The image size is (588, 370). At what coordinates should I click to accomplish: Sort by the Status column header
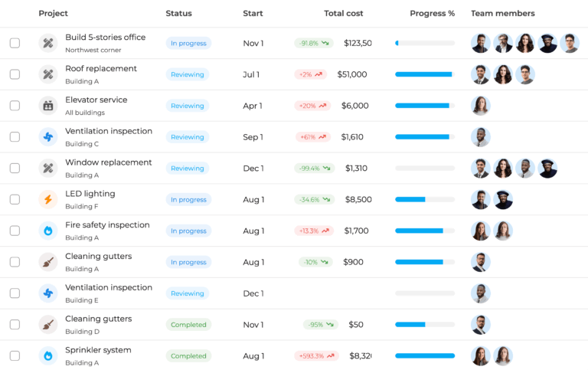click(178, 14)
